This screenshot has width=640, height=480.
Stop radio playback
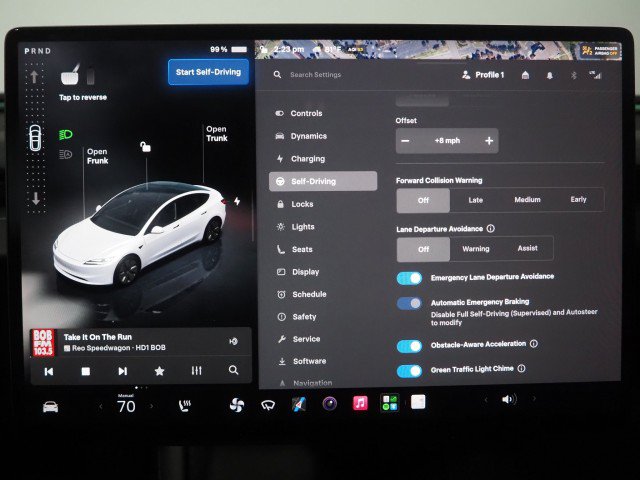[x=86, y=371]
